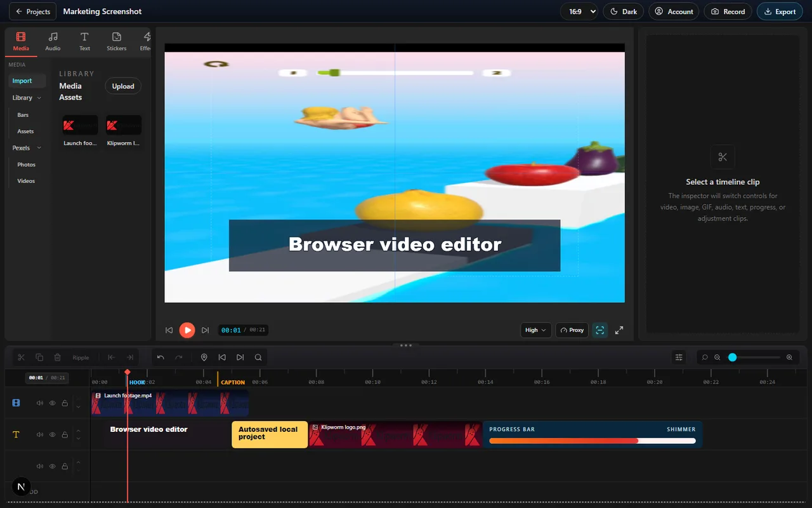Click the undo arrow icon

pos(160,358)
